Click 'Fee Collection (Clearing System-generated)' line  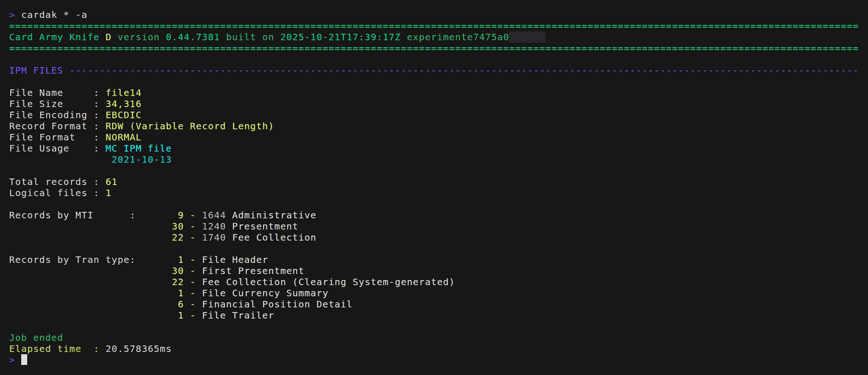[328, 282]
